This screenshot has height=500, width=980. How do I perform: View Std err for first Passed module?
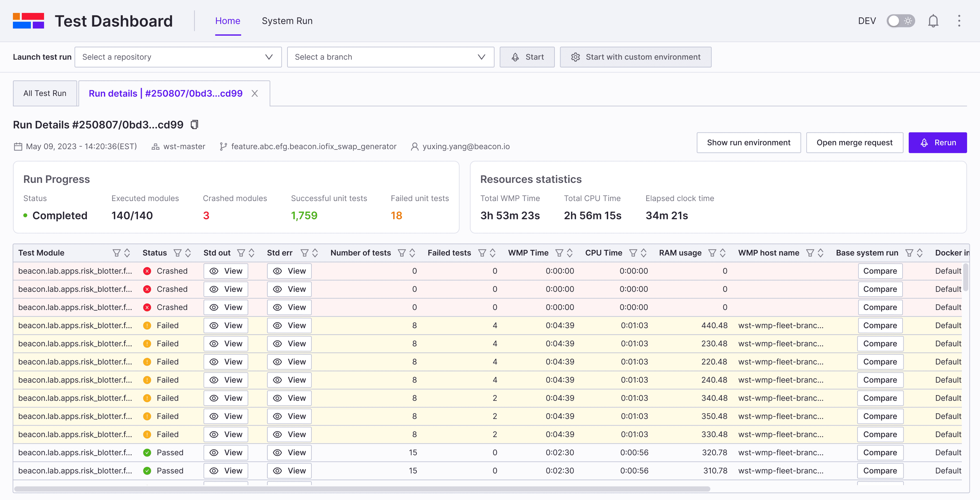(289, 452)
